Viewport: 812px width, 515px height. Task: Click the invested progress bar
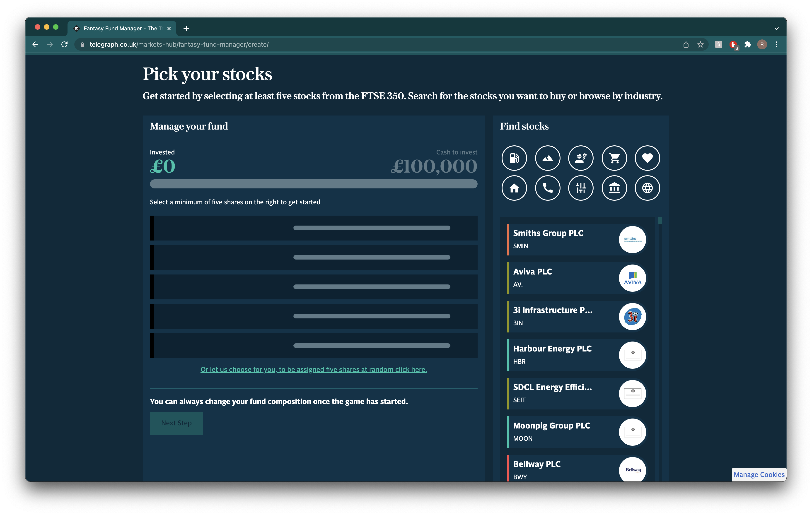click(x=314, y=184)
